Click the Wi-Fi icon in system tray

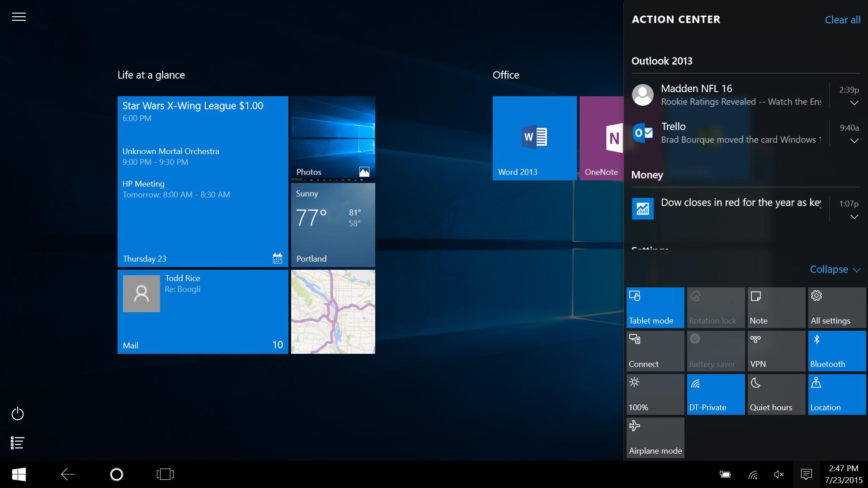click(x=753, y=474)
